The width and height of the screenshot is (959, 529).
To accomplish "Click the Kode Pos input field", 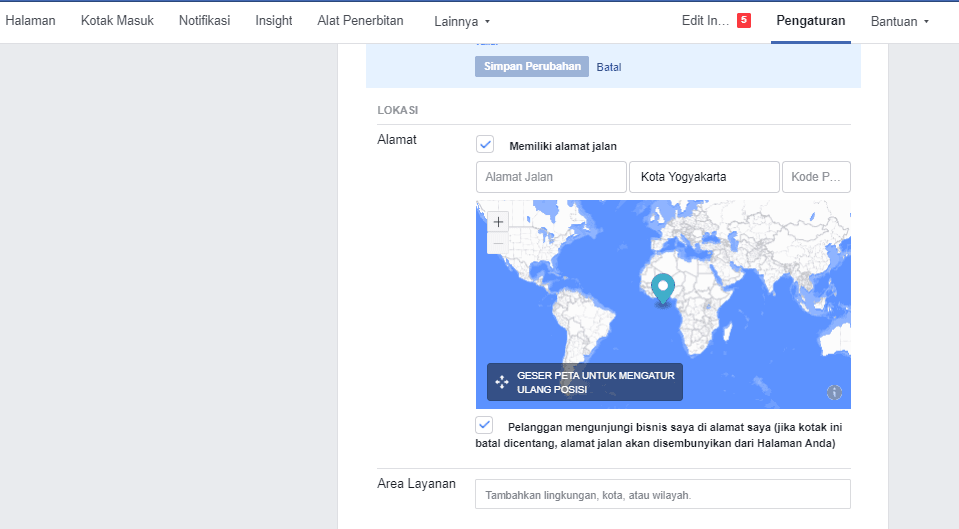I will (x=816, y=177).
